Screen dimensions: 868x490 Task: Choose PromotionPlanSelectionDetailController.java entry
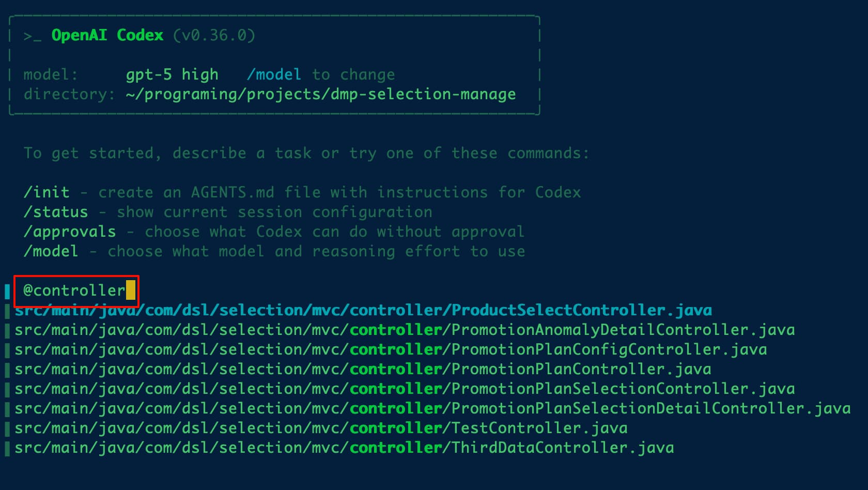(x=432, y=408)
